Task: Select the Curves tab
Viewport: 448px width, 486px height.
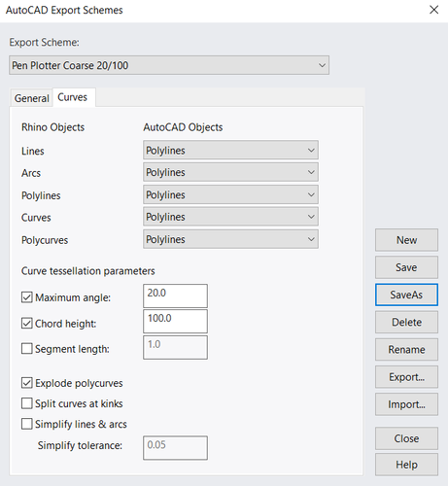Action: coord(73,97)
